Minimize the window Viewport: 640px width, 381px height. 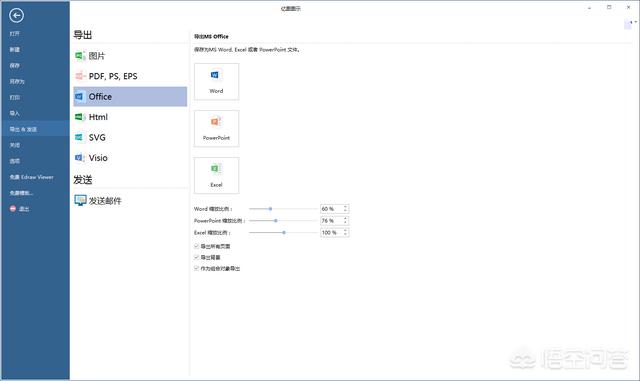point(589,8)
